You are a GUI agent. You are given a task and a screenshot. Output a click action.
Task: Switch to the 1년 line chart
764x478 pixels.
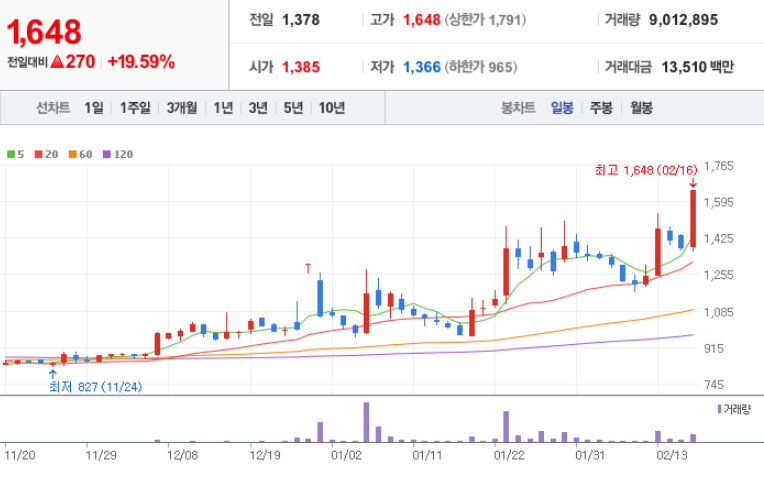(x=223, y=108)
